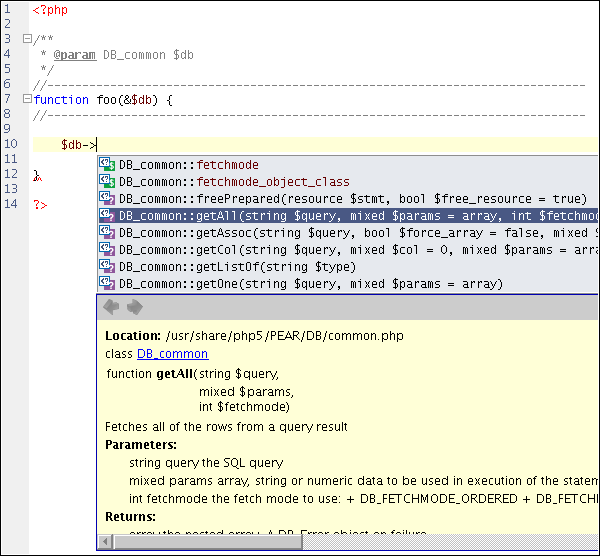Click the <?php opening tag
Viewport: 600px width, 556px height.
tap(50, 10)
